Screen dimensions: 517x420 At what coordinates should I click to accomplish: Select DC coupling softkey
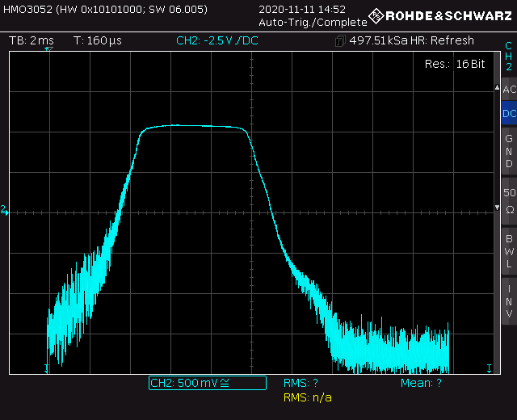pos(508,114)
